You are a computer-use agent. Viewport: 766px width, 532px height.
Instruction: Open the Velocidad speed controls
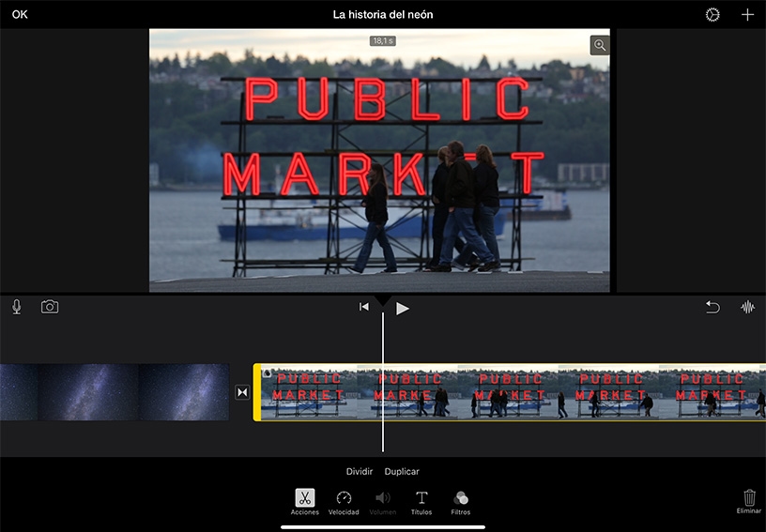point(344,503)
